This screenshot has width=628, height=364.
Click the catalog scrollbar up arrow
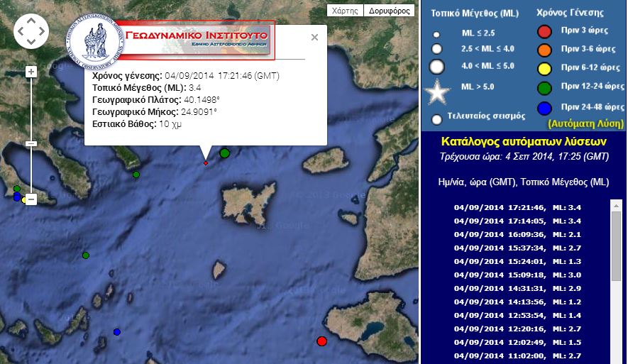tap(616, 206)
